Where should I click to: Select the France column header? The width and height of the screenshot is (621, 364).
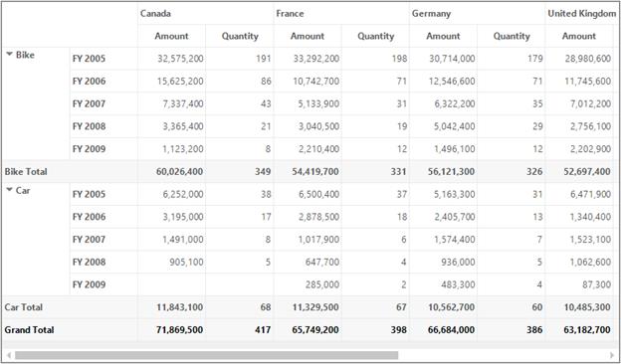coord(290,14)
